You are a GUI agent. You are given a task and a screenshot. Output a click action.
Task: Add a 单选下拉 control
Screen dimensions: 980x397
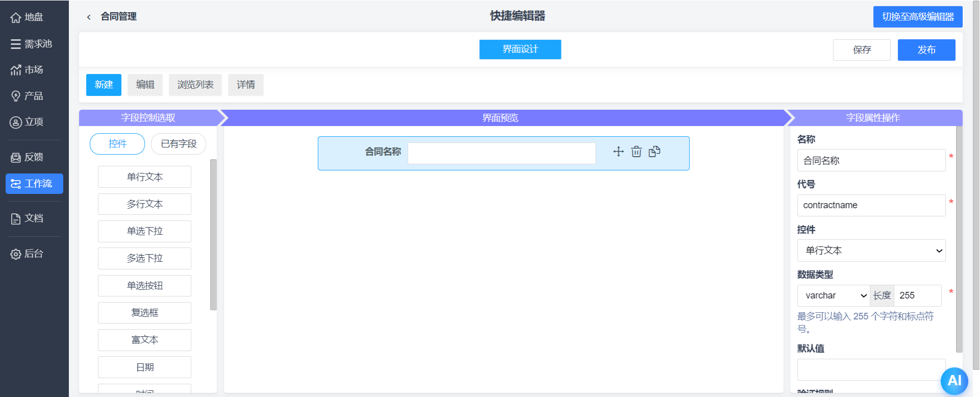[x=145, y=231]
